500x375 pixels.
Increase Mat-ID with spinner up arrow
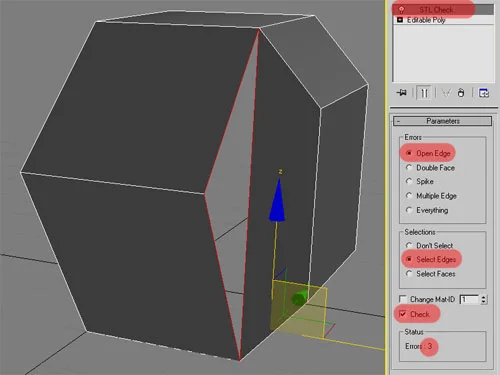[484, 297]
